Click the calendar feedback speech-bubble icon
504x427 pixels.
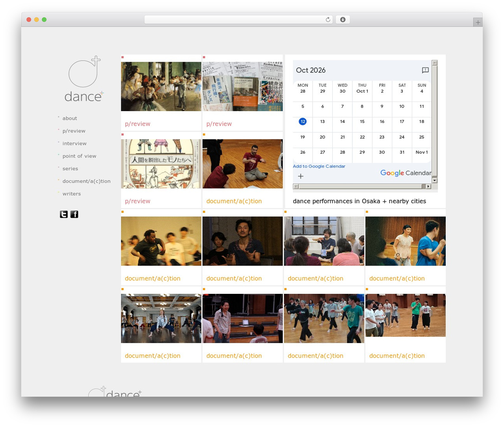tap(425, 70)
